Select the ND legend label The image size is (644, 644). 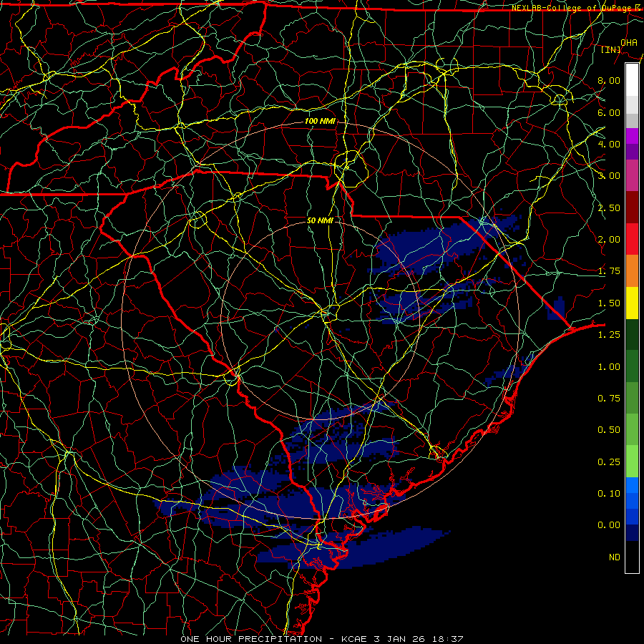(615, 557)
